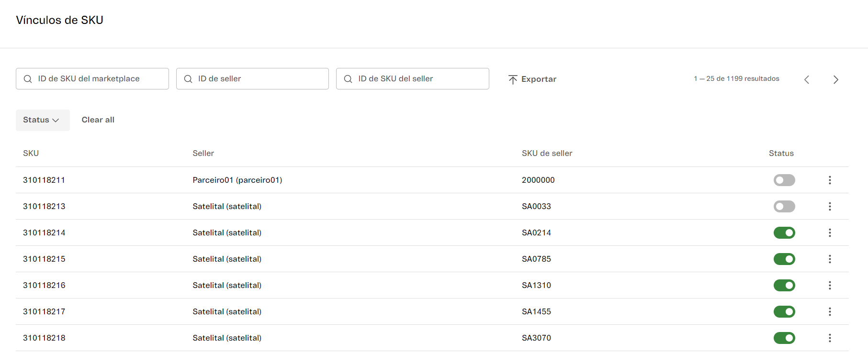Click the Exportar button
The height and width of the screenshot is (354, 868).
click(x=532, y=79)
